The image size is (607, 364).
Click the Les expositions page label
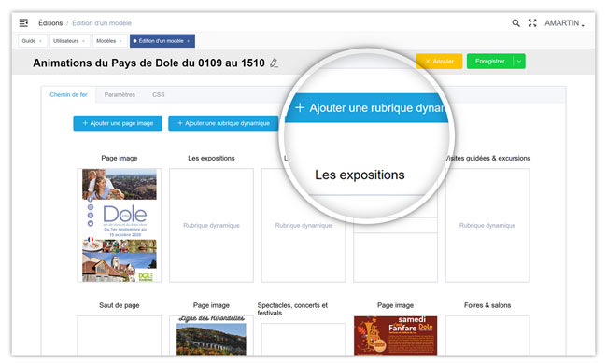pos(211,158)
